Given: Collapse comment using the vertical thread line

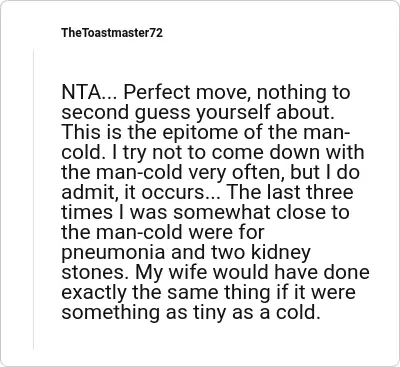Looking at the screenshot, I should pos(33,199).
